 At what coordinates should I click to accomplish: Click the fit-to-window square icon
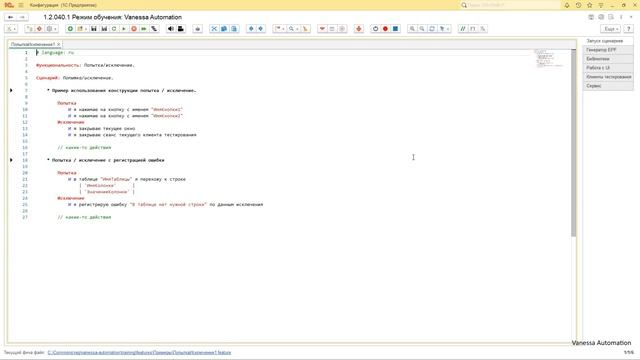point(432,29)
